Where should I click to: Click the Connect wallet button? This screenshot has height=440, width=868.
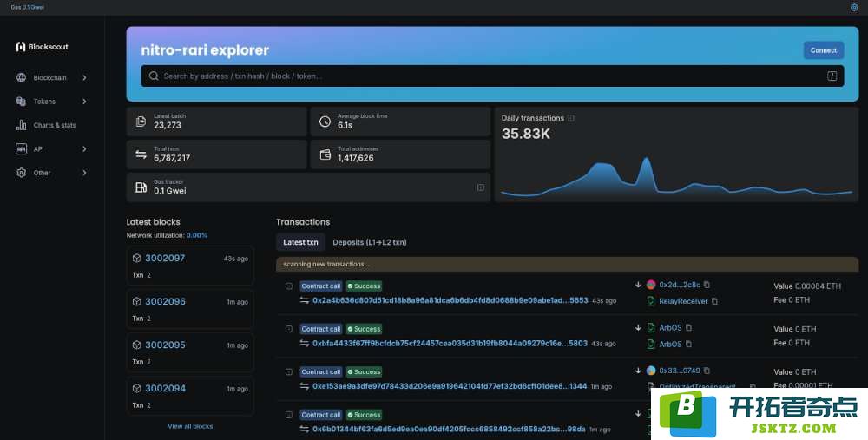point(823,50)
